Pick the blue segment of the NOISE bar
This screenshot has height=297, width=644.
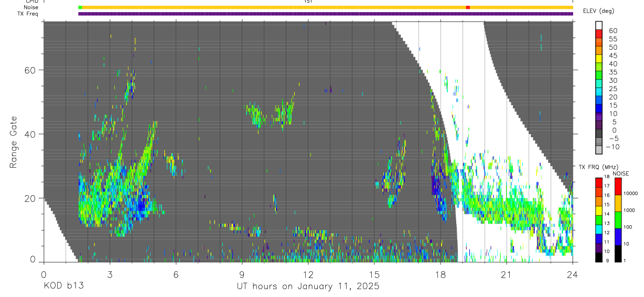coord(618,237)
